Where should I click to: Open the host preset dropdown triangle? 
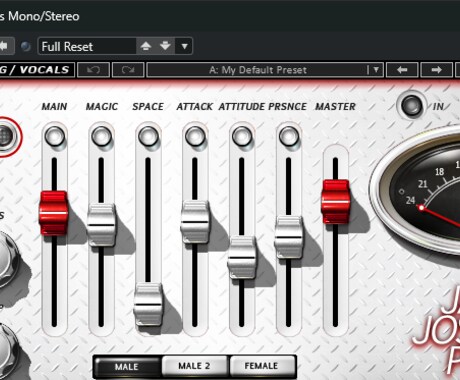point(184,46)
